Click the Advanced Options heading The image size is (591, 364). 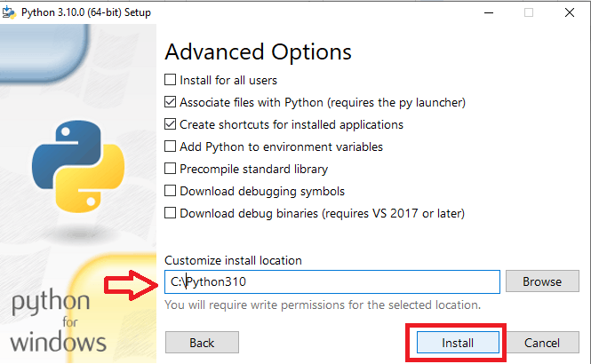tap(259, 51)
